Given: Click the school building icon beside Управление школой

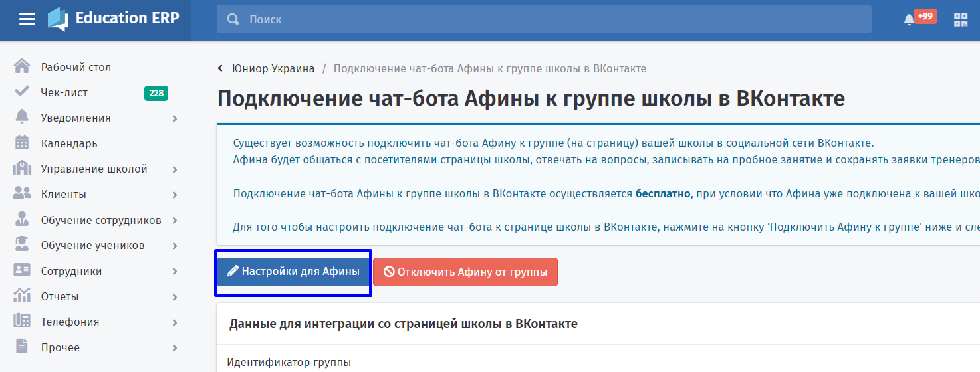Looking at the screenshot, I should click(x=22, y=168).
